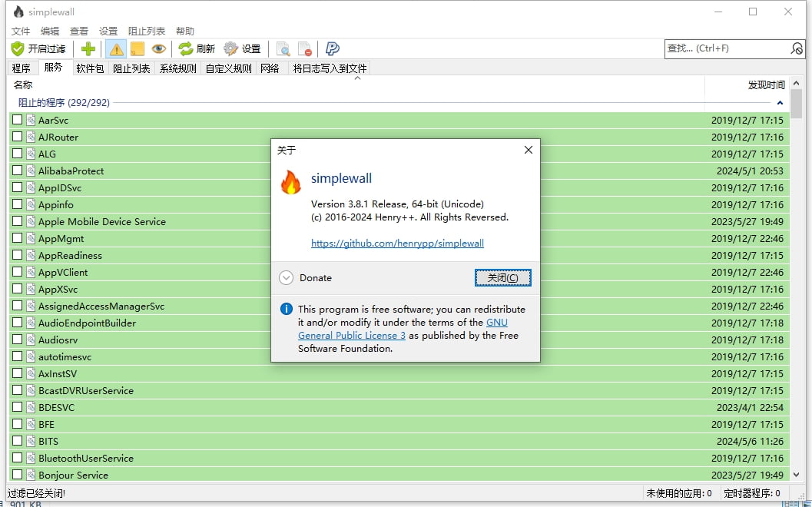Click the flame logo in the About dialog
This screenshot has height=507, width=812.
point(290,182)
